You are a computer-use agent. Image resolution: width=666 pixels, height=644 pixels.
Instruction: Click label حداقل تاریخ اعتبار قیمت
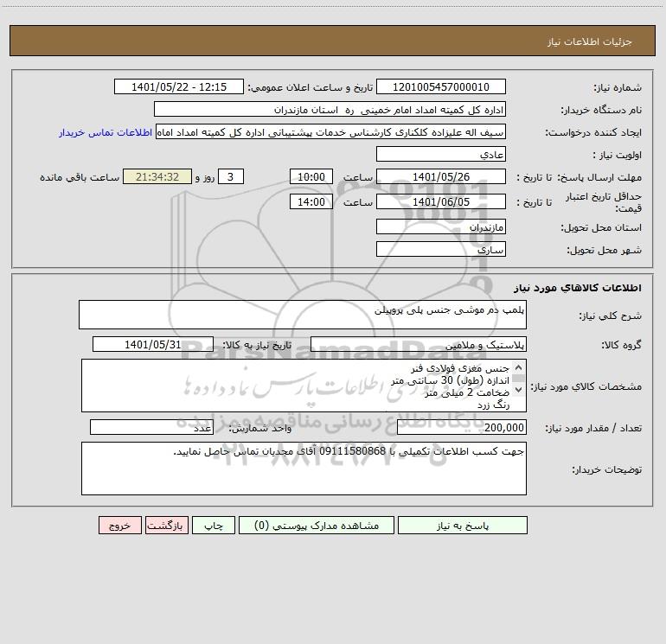604,202
